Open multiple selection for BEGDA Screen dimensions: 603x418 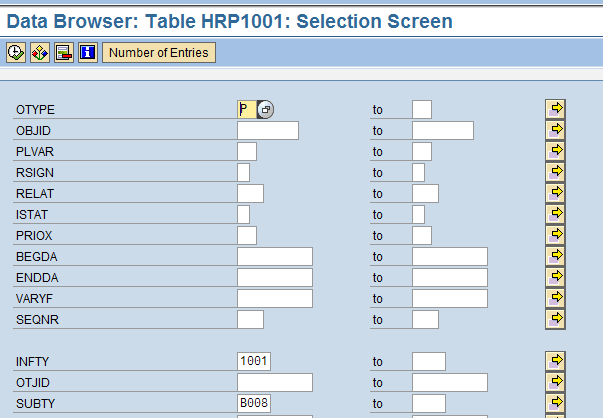click(556, 256)
